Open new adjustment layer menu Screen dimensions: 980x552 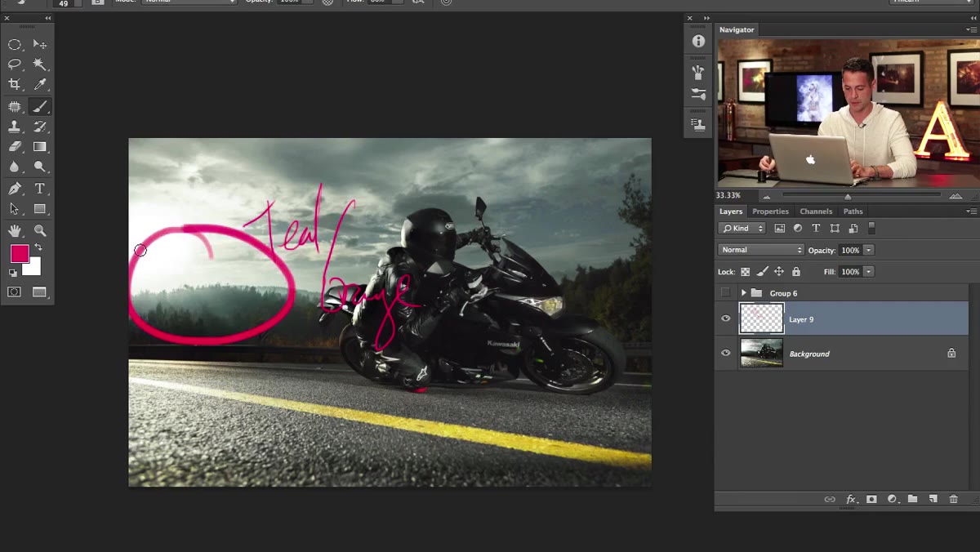pyautogui.click(x=892, y=499)
